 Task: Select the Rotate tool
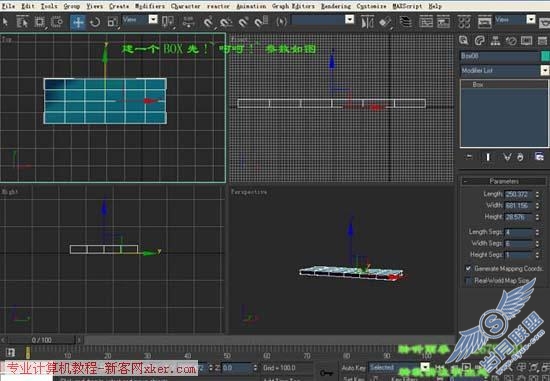pyautogui.click(x=95, y=22)
